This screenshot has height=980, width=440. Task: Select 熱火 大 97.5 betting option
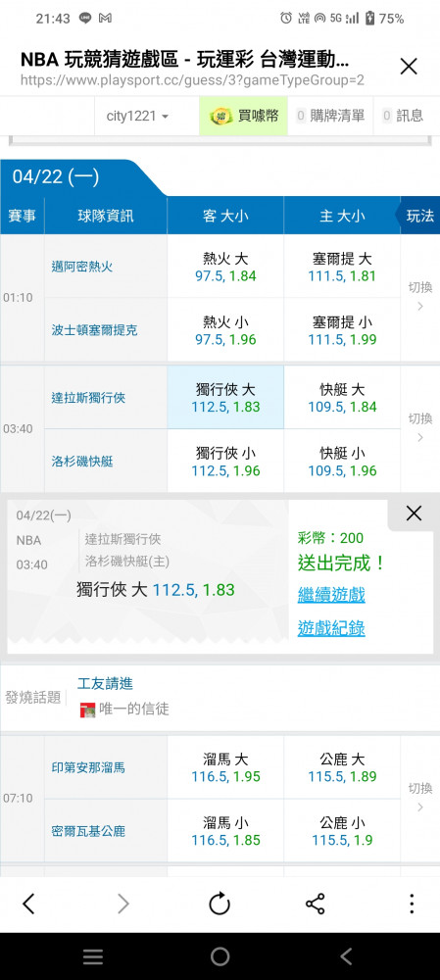225,267
